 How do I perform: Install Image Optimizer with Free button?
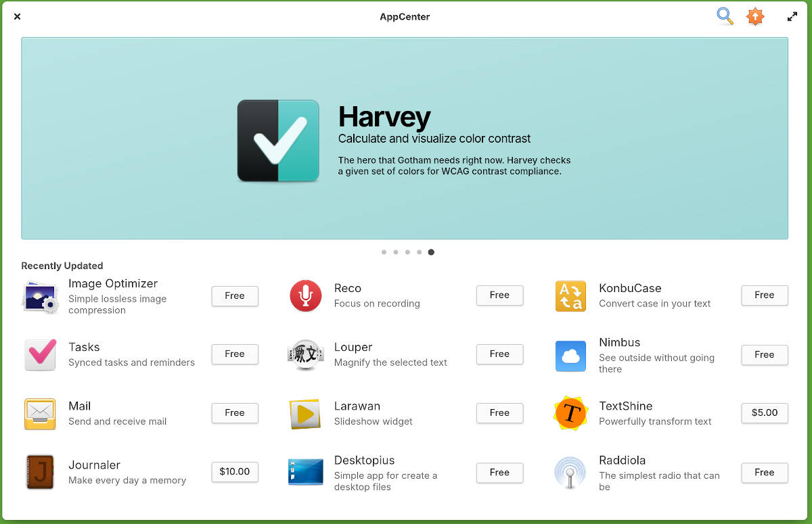pos(235,295)
